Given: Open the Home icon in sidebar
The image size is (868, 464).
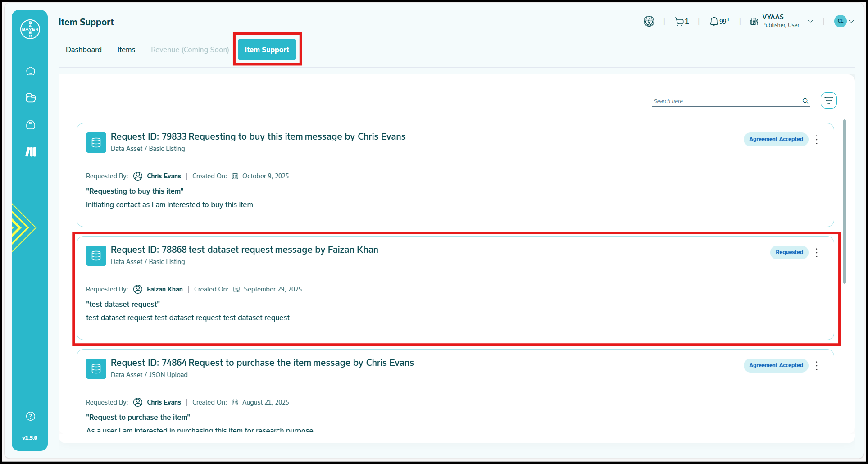Looking at the screenshot, I should click(31, 71).
